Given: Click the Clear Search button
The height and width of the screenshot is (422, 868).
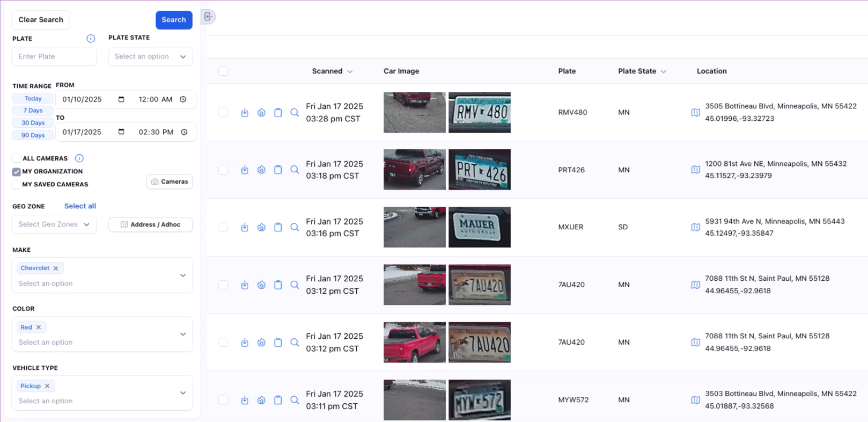Looking at the screenshot, I should click(41, 20).
